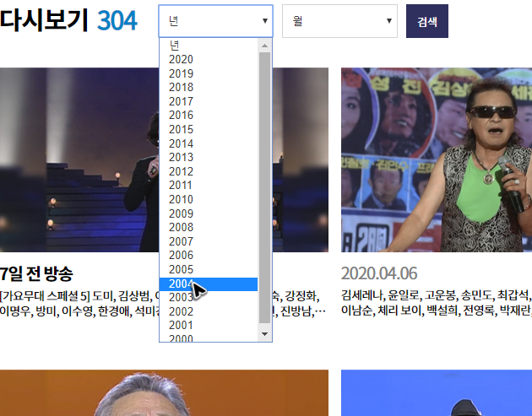Screen dimensions: 532x416
Task: Open the 월 month dropdown
Action: click(339, 21)
